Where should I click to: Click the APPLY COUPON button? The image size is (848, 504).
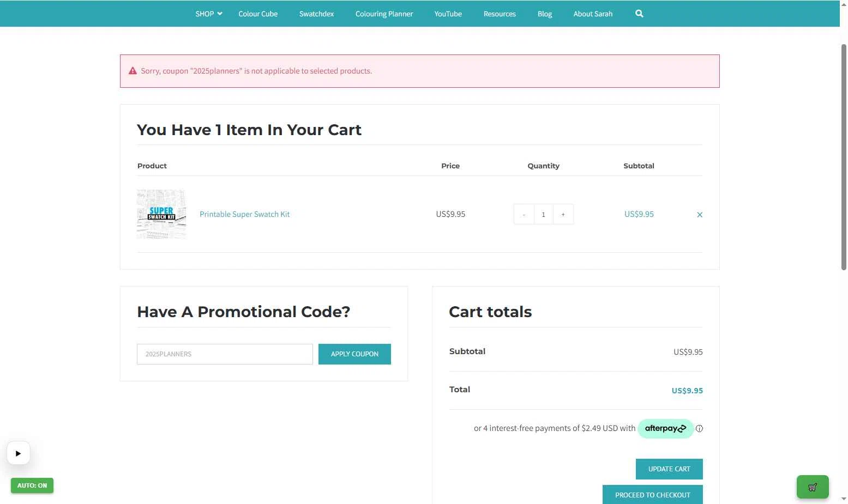click(x=354, y=354)
